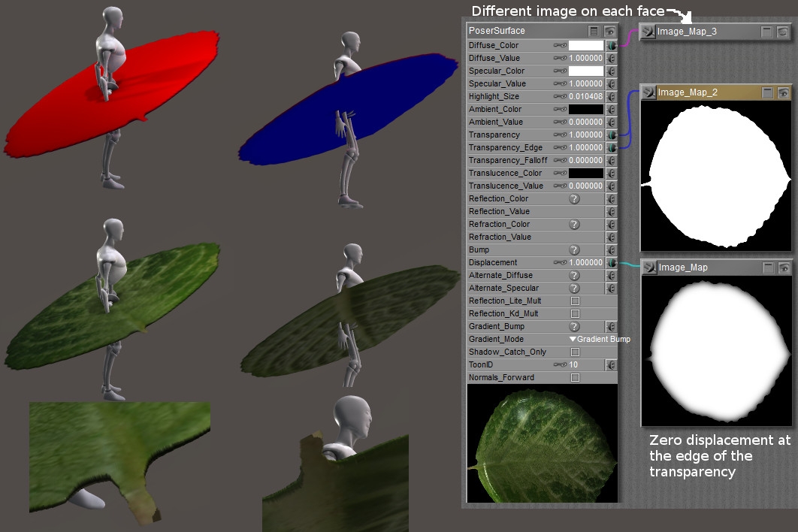This screenshot has width=798, height=532.
Task: Click the Ambient_Value 0.000000 field
Action: pyautogui.click(x=586, y=122)
